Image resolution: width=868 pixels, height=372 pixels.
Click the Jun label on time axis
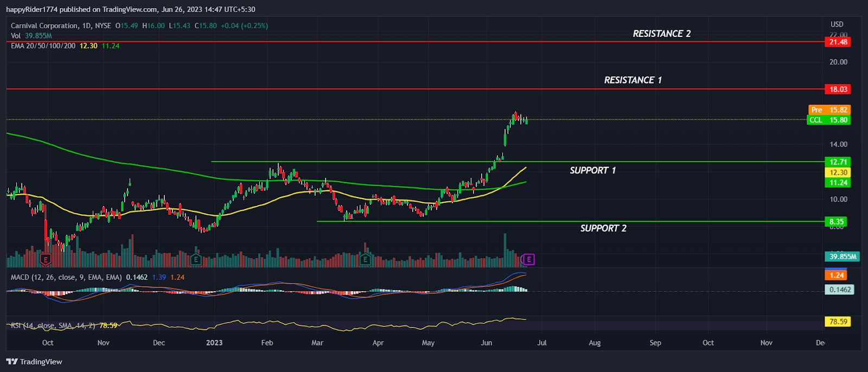pos(487,343)
